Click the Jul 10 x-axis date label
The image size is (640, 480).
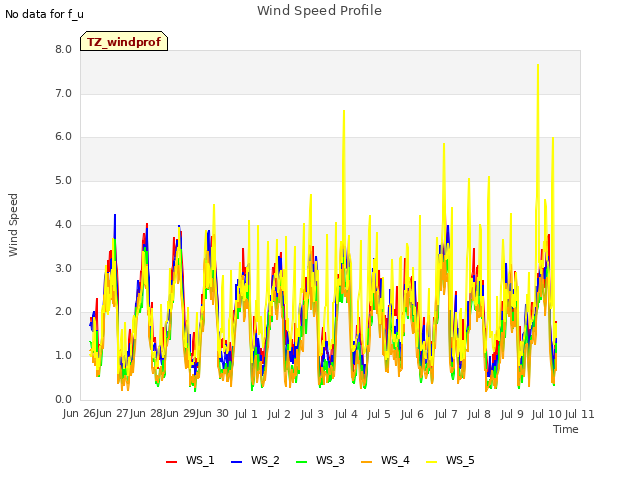pos(547,414)
